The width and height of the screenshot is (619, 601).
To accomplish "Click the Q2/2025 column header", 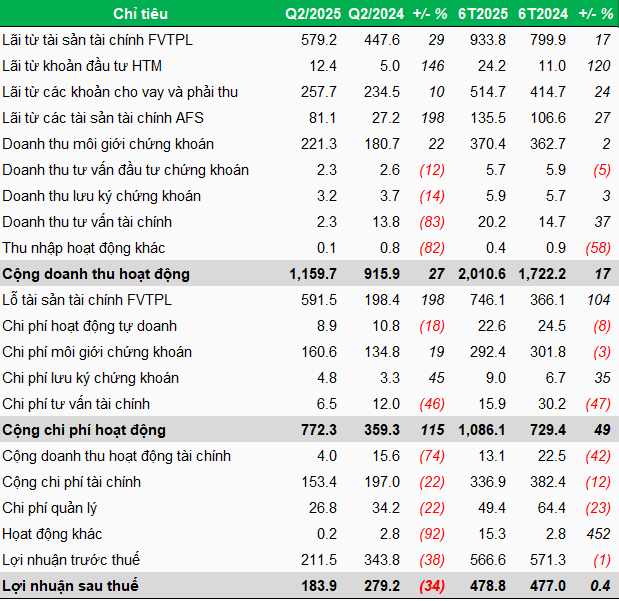I will pos(313,14).
